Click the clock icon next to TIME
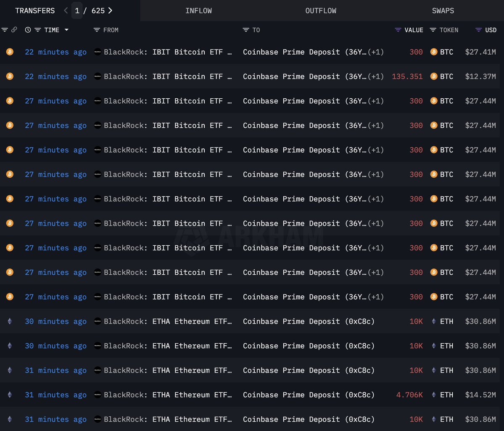Screen dimensions: 504x431 coord(27,30)
